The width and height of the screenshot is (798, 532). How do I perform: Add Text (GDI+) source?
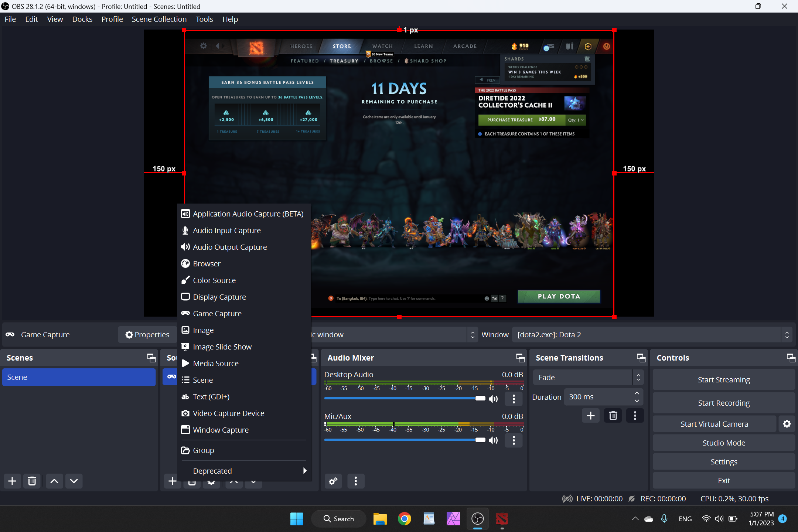(x=244, y=397)
